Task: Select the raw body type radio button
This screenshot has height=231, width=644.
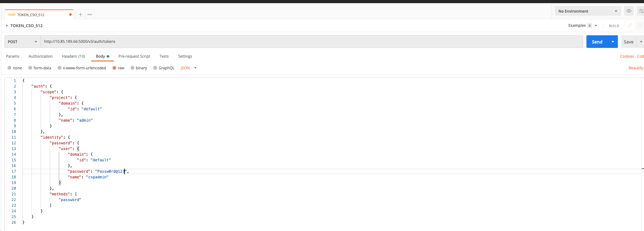Action: point(115,68)
